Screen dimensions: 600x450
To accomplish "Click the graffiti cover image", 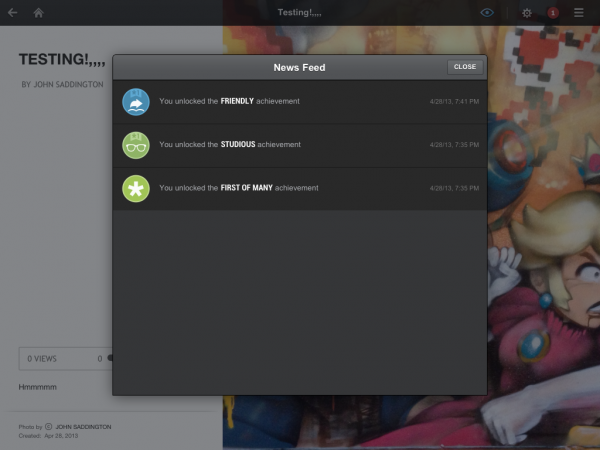I will click(x=543, y=237).
